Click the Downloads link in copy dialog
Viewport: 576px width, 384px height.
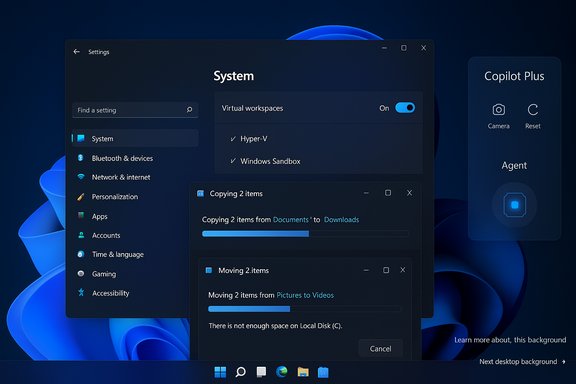pyautogui.click(x=341, y=219)
